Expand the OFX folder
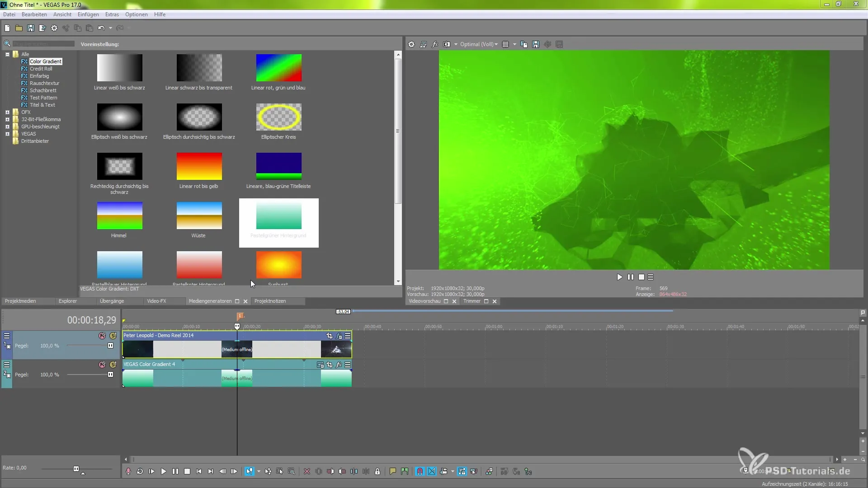868x488 pixels. click(7, 112)
